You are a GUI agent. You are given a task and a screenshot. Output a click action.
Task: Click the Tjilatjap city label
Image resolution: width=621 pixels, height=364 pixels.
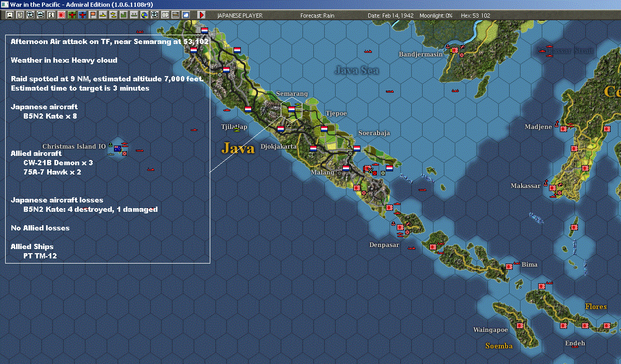234,127
